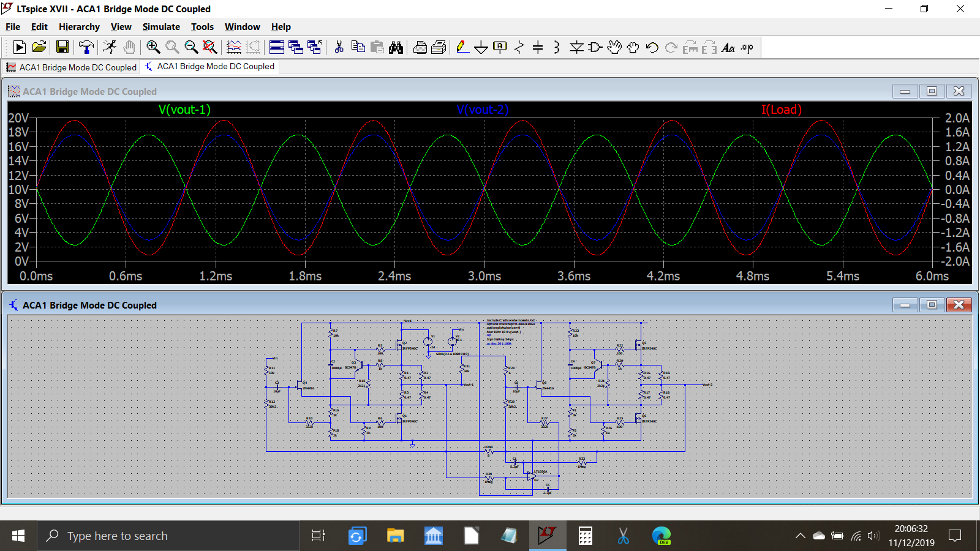Show hidden system tray icons
980x551 pixels.
coord(800,536)
